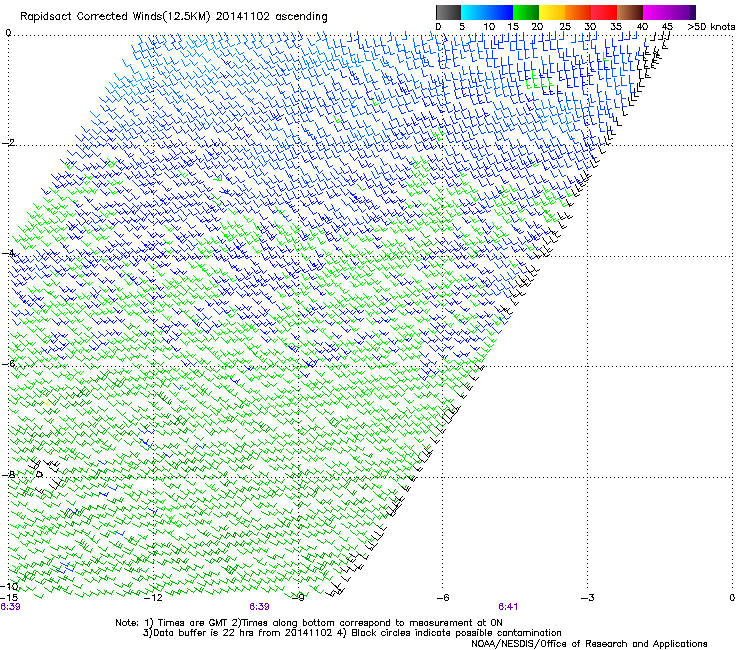This screenshot has width=740, height=650.
Task: Select the blue 10-15 knots legend swatch
Action: pos(500,12)
